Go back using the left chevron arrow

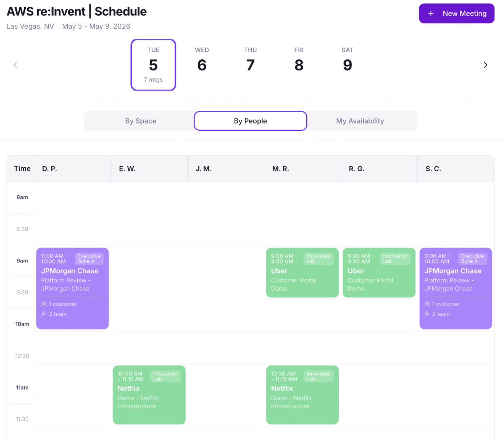(x=15, y=65)
